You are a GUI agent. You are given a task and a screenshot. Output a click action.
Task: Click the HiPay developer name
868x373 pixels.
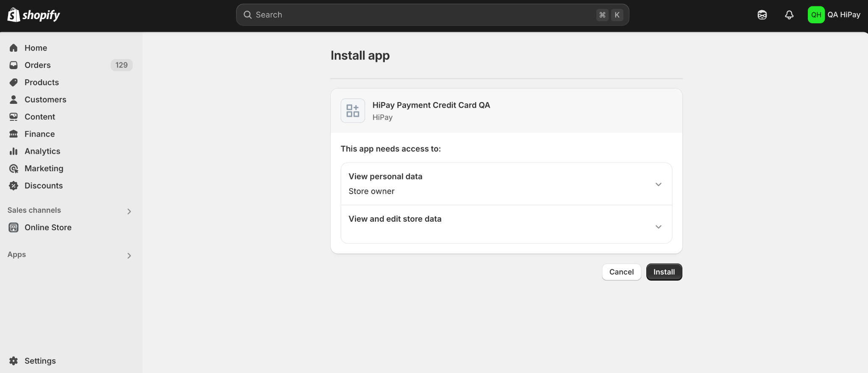[x=382, y=117]
